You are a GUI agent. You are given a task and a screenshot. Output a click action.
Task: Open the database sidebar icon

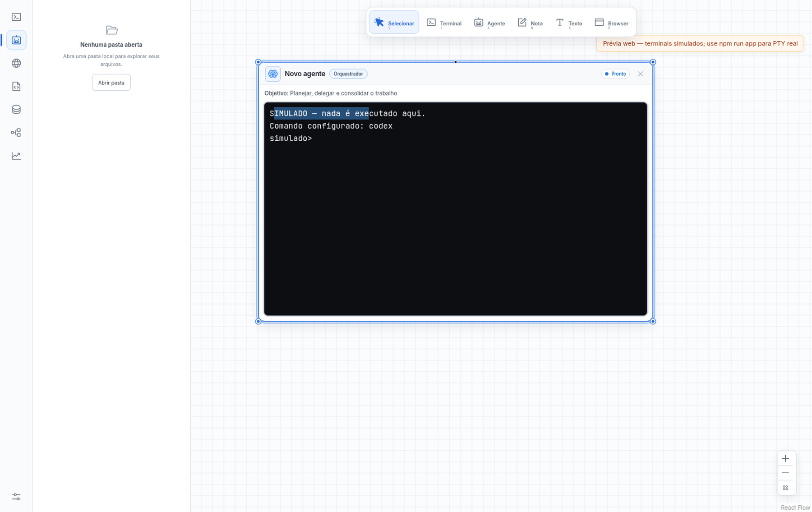coord(16,110)
